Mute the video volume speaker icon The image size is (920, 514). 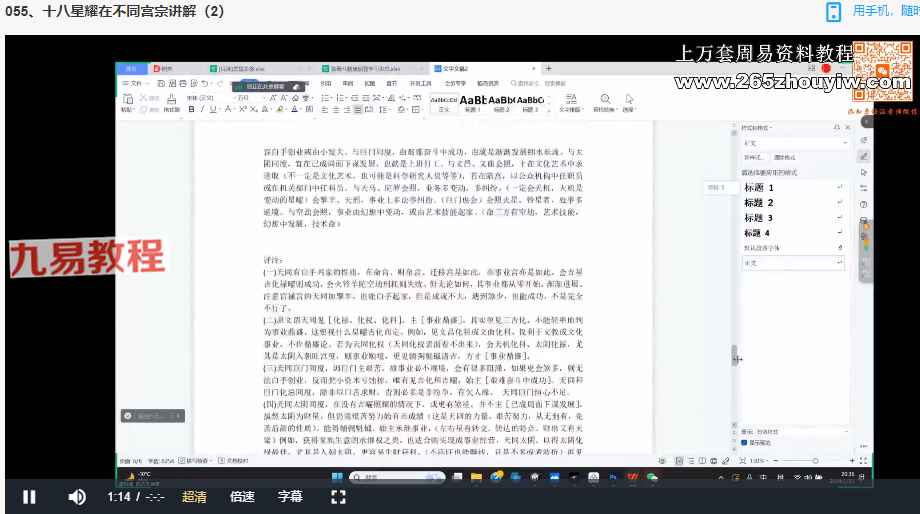(x=77, y=497)
